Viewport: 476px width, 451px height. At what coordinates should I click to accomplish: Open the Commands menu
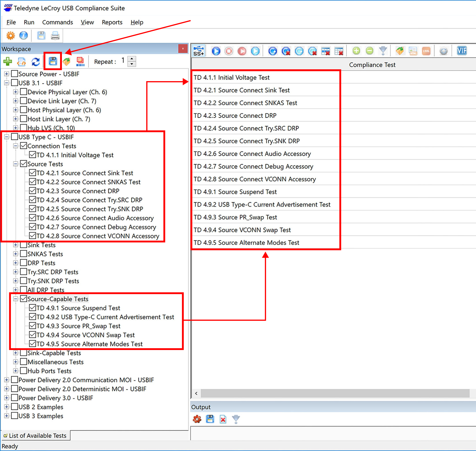(57, 22)
